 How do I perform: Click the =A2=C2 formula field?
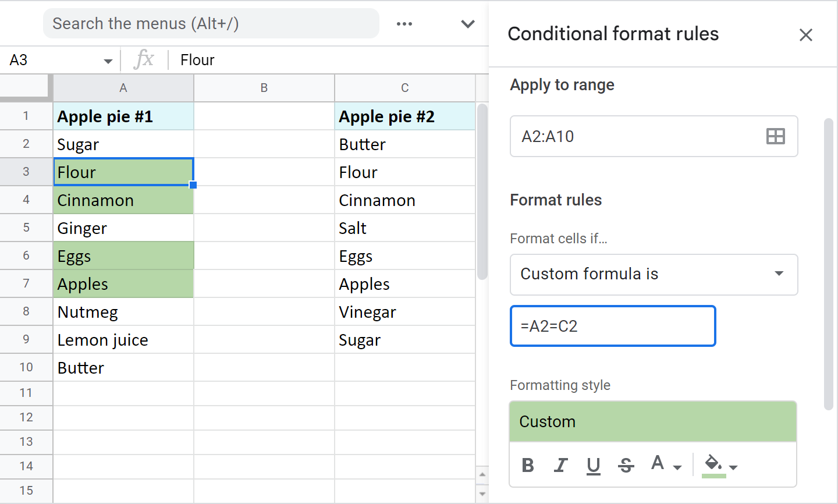(x=613, y=326)
